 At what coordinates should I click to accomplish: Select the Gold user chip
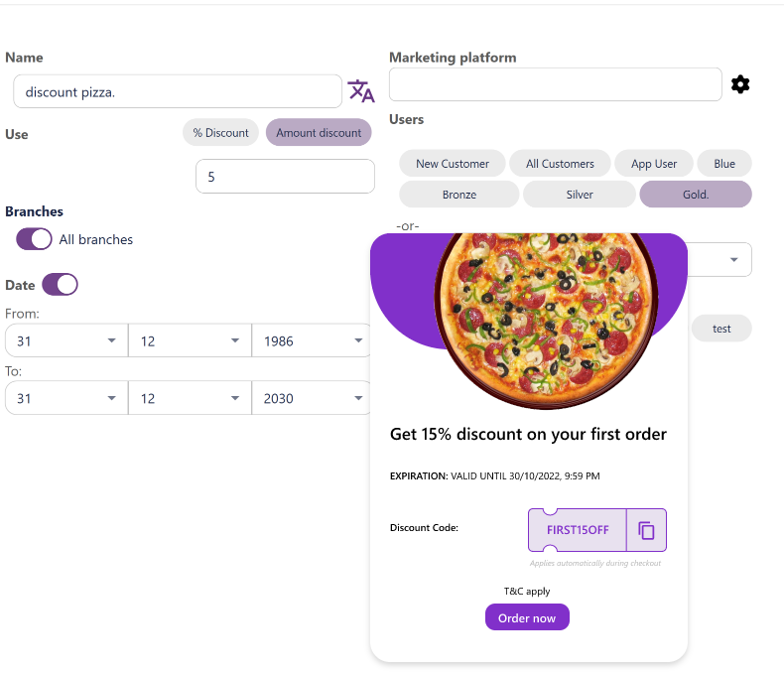click(696, 194)
